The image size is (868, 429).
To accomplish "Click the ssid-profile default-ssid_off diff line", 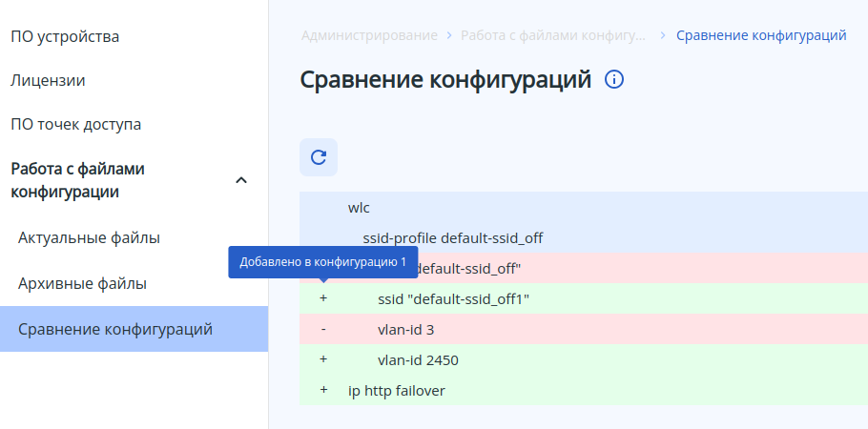I will point(453,237).
